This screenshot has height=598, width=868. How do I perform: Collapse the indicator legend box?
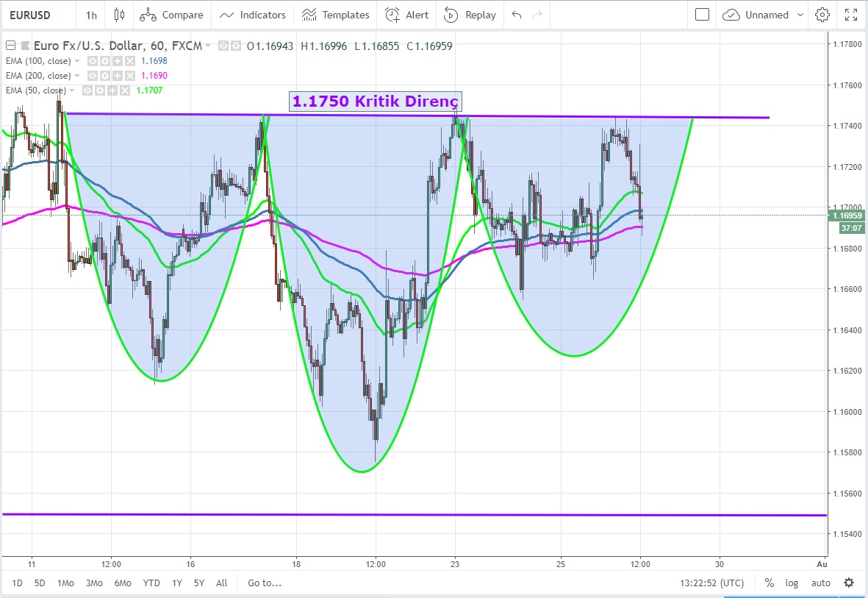point(10,46)
